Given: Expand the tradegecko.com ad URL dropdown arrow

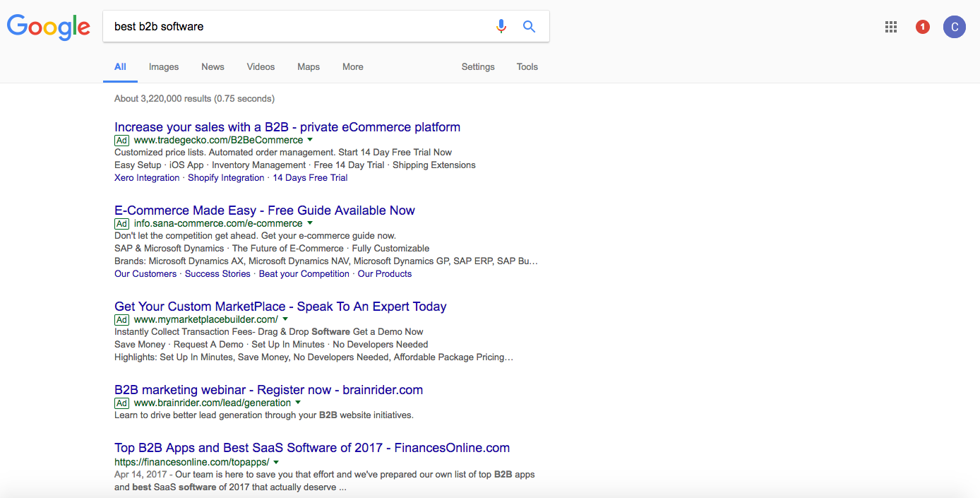Looking at the screenshot, I should tap(310, 140).
